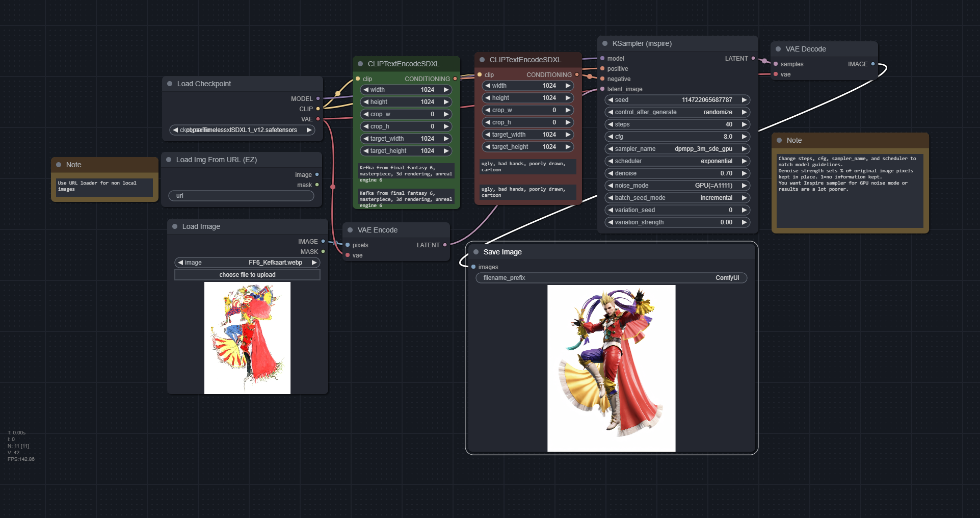The width and height of the screenshot is (980, 518).
Task: Select next checkpoint with the right arrow
Action: [309, 130]
